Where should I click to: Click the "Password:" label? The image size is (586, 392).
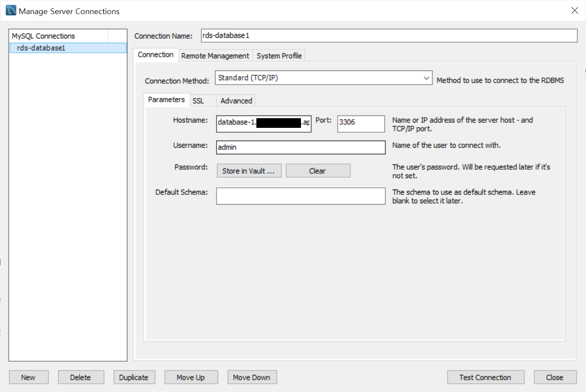tap(191, 167)
